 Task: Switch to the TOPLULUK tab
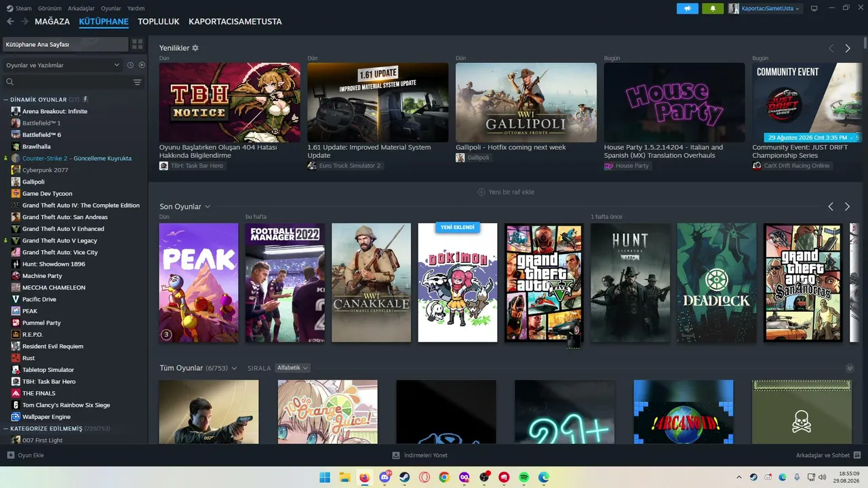pyautogui.click(x=159, y=22)
